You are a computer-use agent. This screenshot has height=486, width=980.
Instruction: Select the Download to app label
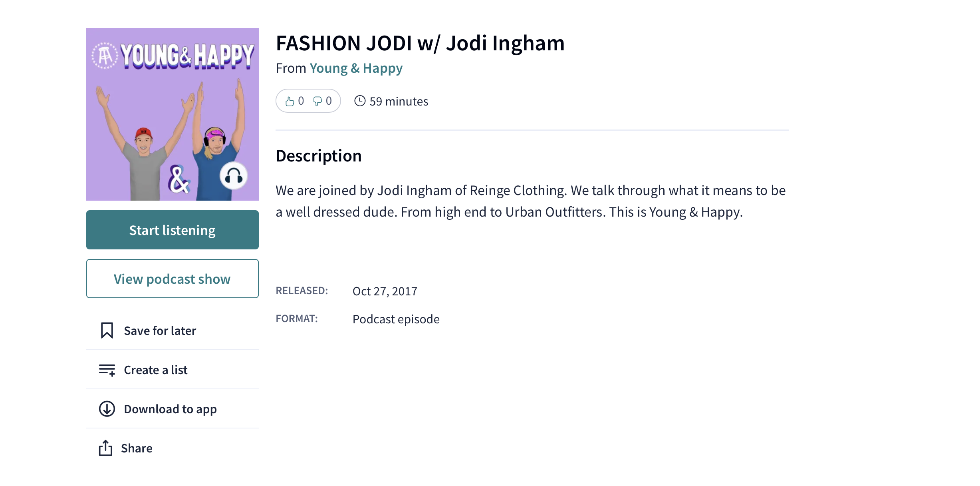coord(170,409)
